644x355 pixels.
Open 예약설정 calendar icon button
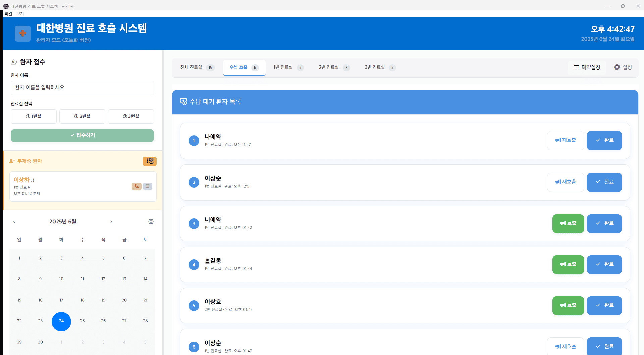pyautogui.click(x=587, y=67)
